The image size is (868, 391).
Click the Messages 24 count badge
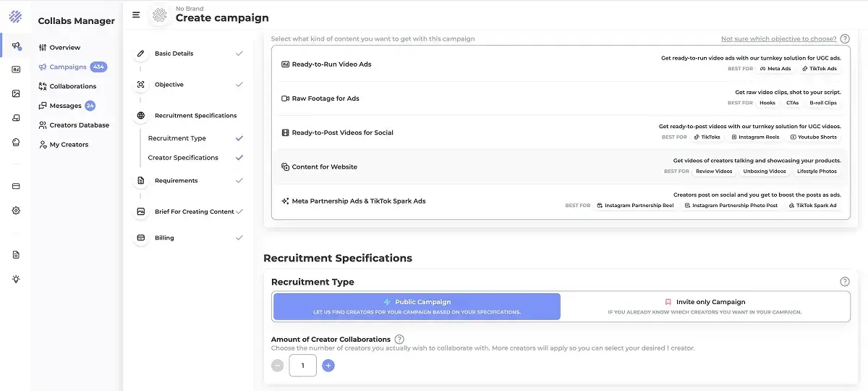point(90,106)
